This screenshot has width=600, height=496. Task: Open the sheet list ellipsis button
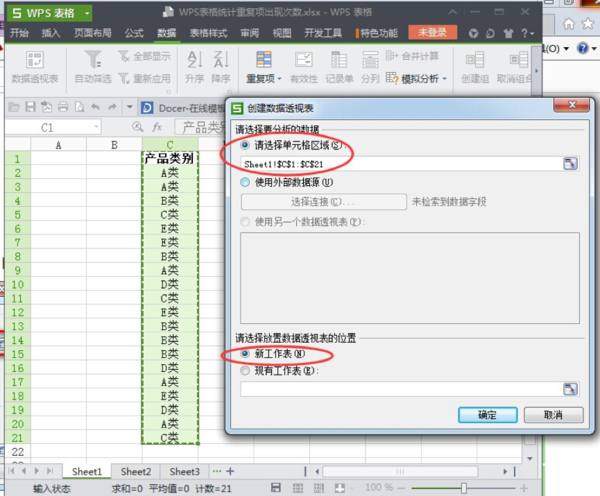(x=217, y=471)
